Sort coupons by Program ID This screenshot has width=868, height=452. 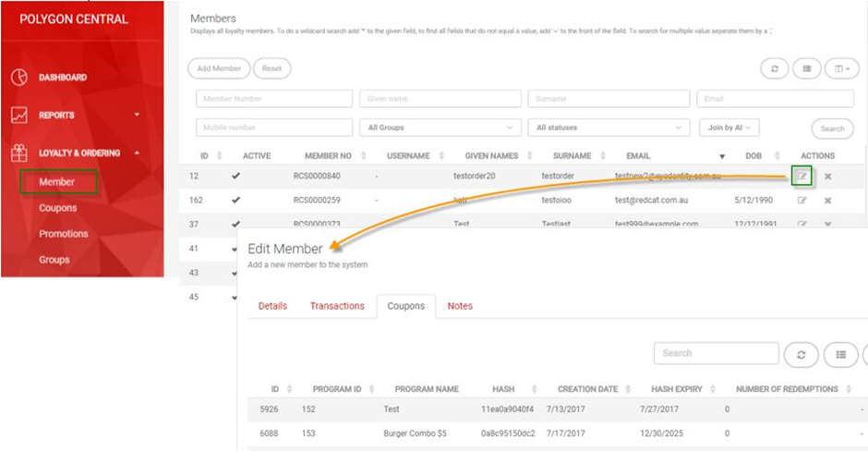point(371,389)
